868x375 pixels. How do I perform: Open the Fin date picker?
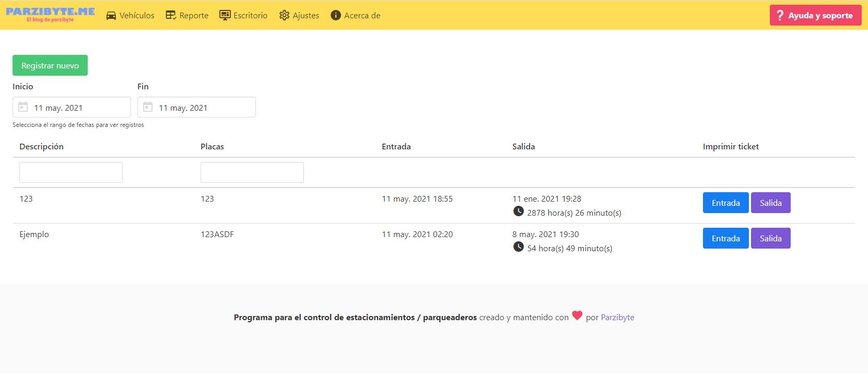[x=204, y=108]
